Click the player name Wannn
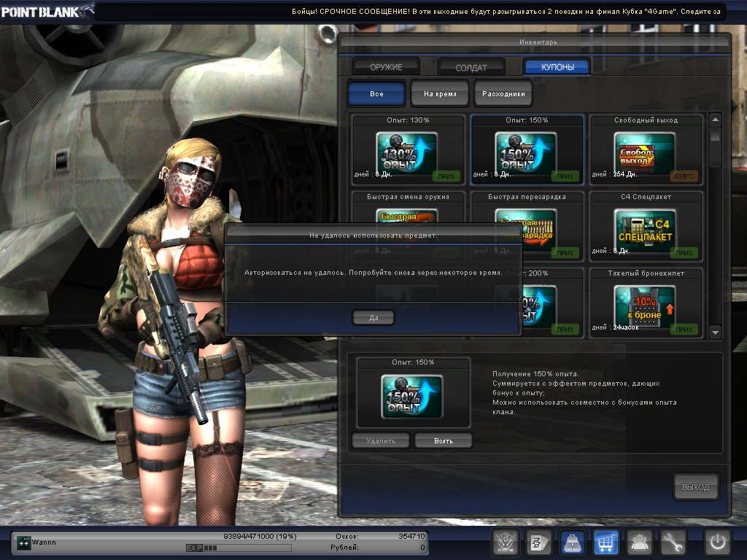747x560 pixels. [x=44, y=542]
